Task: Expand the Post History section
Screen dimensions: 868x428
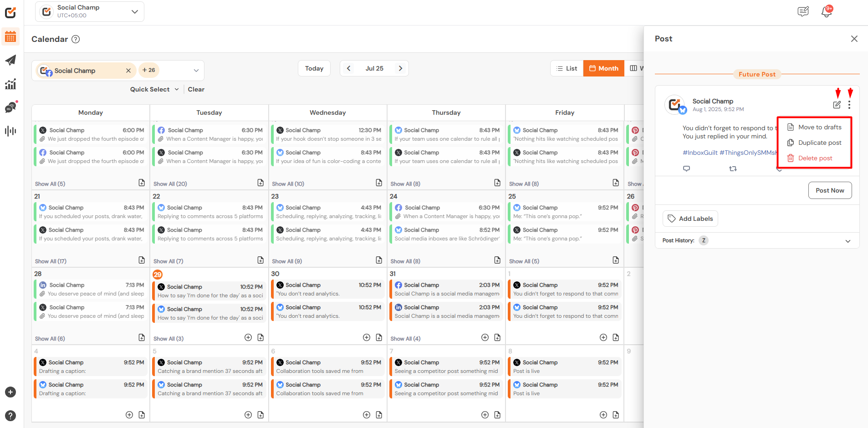Action: [x=848, y=241]
